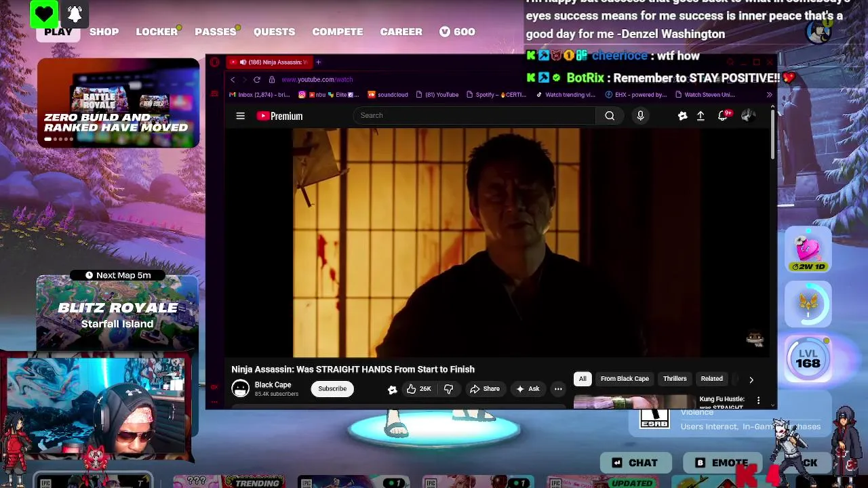Open the Fortnite SHOP tab
The height and width of the screenshot is (488, 868).
click(104, 32)
